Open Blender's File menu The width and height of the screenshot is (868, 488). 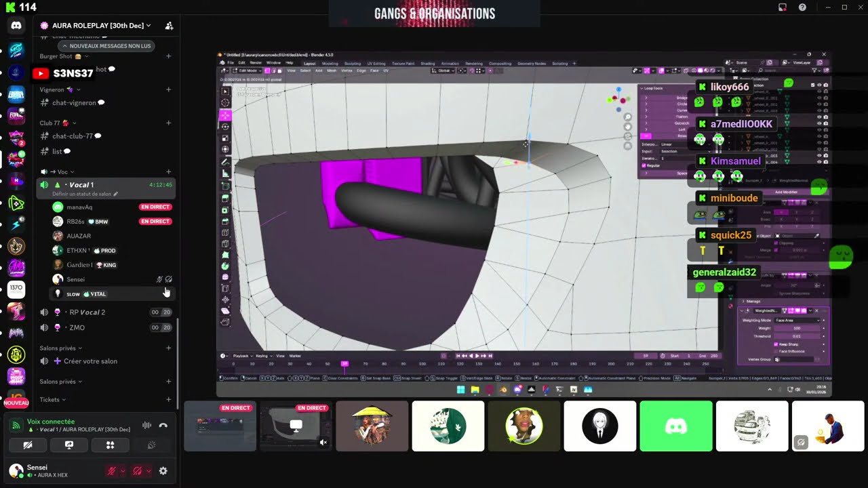(x=231, y=62)
